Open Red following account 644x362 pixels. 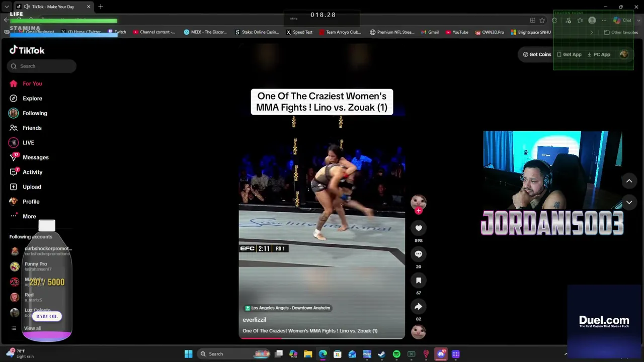click(x=27, y=297)
